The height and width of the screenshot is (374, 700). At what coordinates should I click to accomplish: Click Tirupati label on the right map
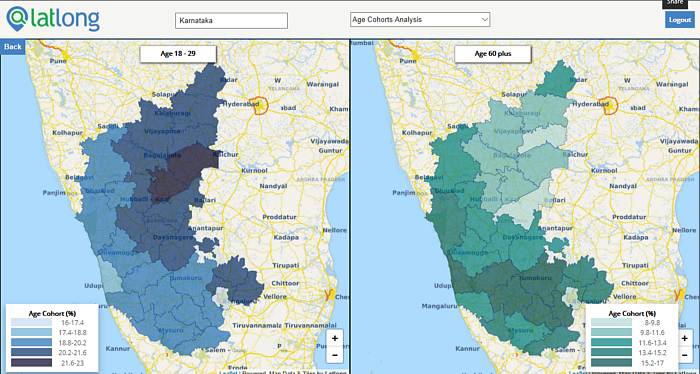point(634,265)
